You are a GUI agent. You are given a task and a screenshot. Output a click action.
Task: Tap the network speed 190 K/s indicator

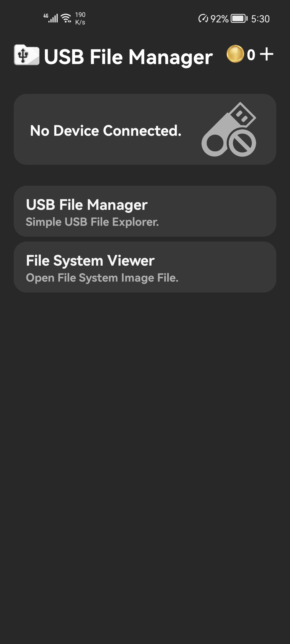tap(80, 18)
